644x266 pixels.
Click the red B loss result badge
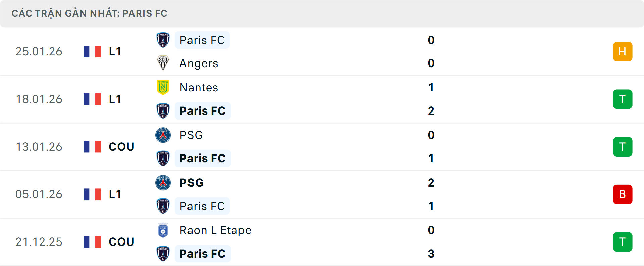(x=623, y=194)
